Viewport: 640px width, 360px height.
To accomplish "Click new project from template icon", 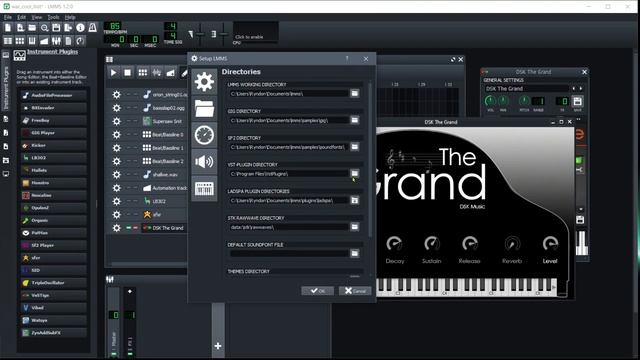I will [x=20, y=28].
